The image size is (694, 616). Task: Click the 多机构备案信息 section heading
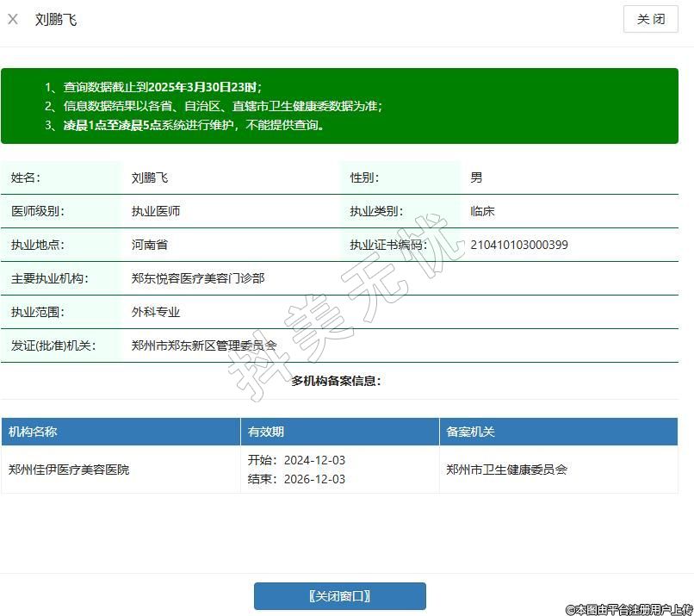click(336, 381)
